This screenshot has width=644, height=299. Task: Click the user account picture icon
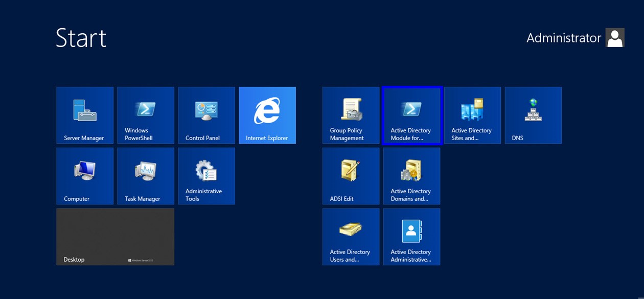615,38
